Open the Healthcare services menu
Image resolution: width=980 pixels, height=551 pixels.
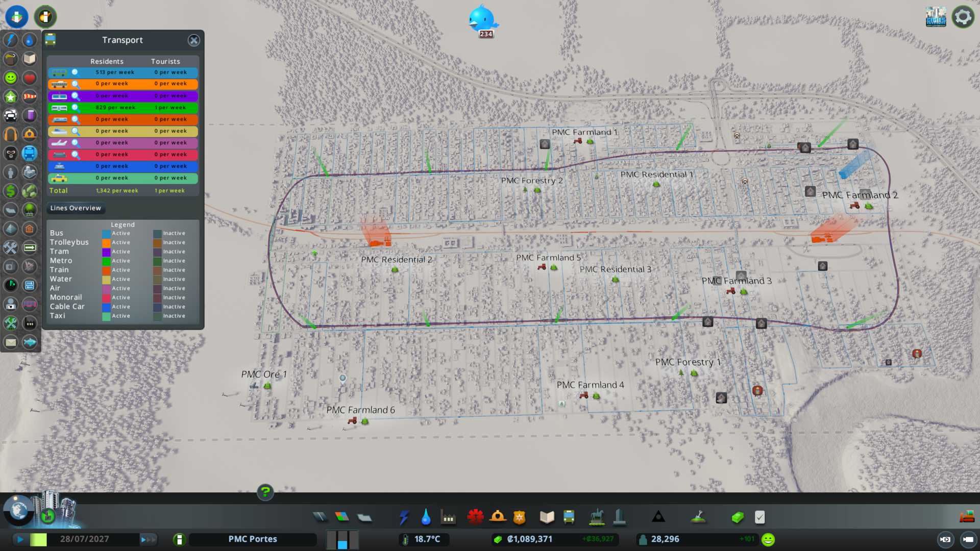point(475,517)
